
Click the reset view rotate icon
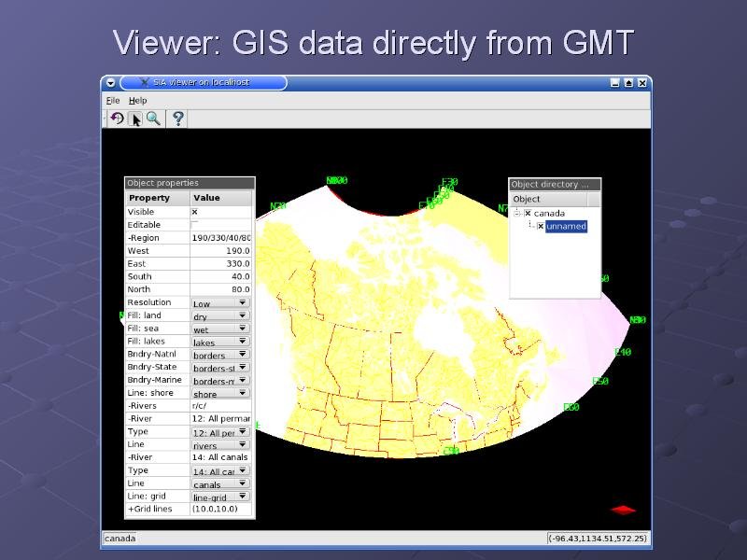click(117, 119)
